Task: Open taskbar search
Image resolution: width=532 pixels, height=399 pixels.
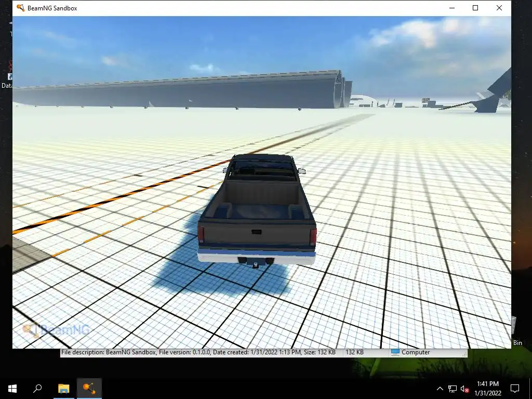Action: point(37,389)
